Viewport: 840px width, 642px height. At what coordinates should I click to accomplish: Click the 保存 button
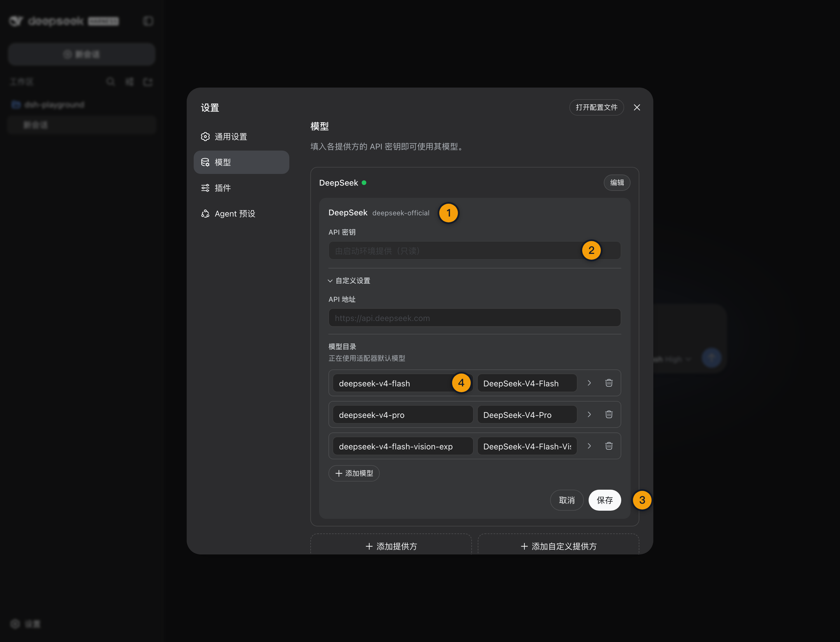coord(605,500)
